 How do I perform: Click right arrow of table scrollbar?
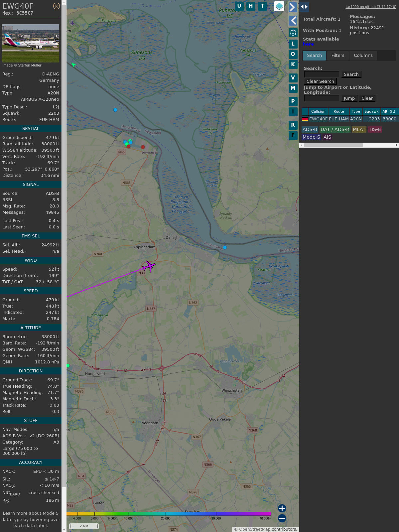click(x=397, y=145)
